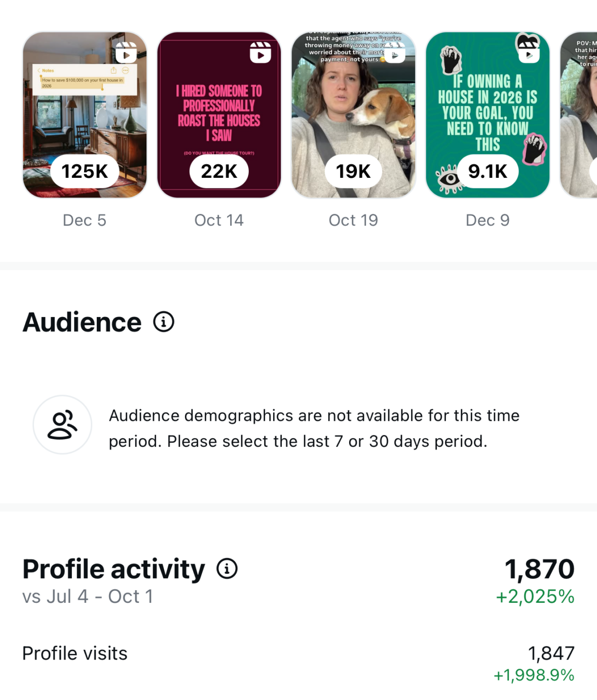Image resolution: width=597 pixels, height=700 pixels.
Task: Select the Dec 9 date label
Action: click(488, 220)
